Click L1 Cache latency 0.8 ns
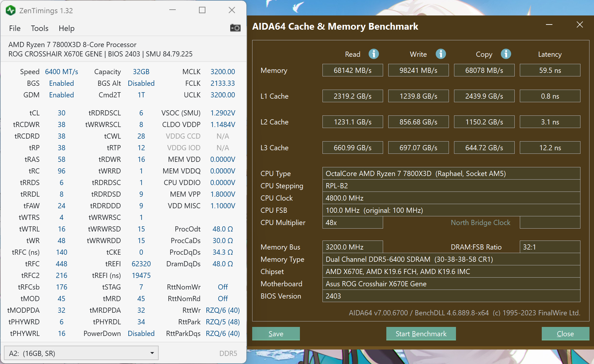This screenshot has width=594, height=364. 550,96
